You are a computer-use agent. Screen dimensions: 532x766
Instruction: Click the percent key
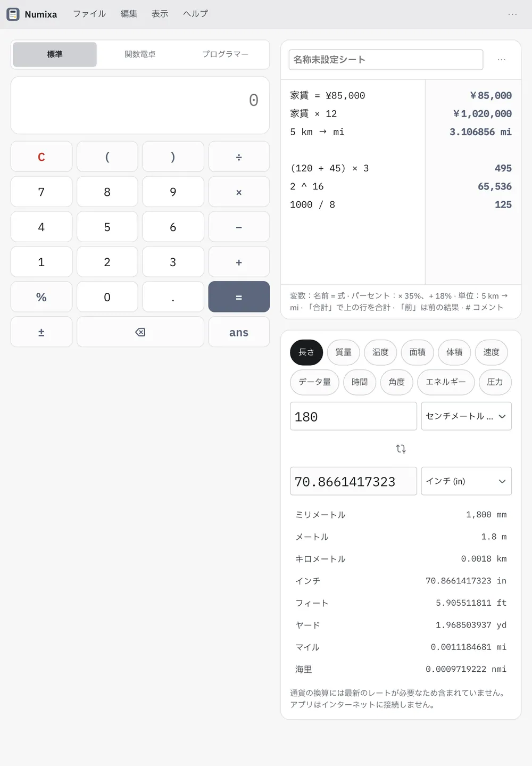click(41, 297)
